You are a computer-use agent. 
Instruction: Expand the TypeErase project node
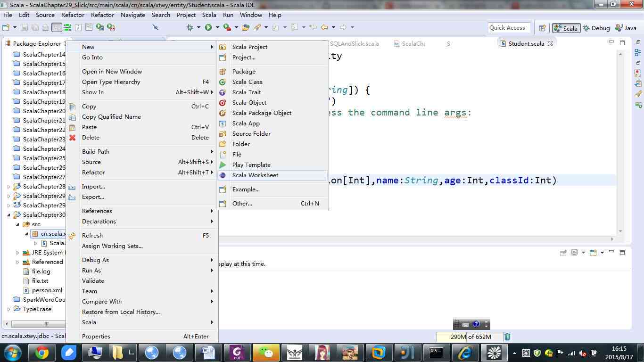(8, 309)
